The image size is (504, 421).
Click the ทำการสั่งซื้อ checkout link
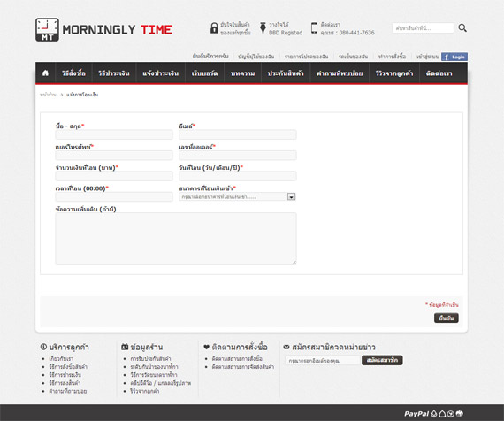(392, 57)
